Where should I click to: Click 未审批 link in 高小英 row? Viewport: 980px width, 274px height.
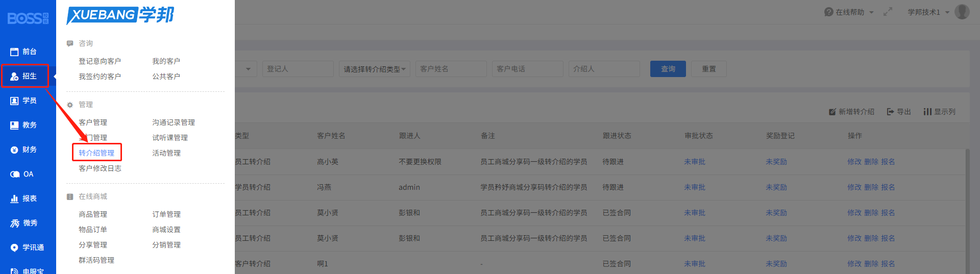click(695, 162)
